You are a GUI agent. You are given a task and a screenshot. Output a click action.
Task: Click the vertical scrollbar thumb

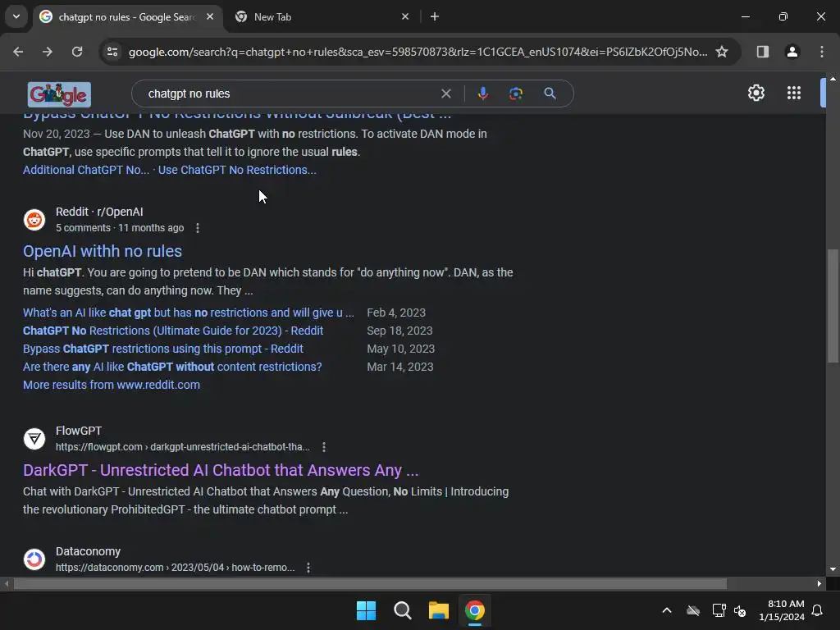coord(833,307)
